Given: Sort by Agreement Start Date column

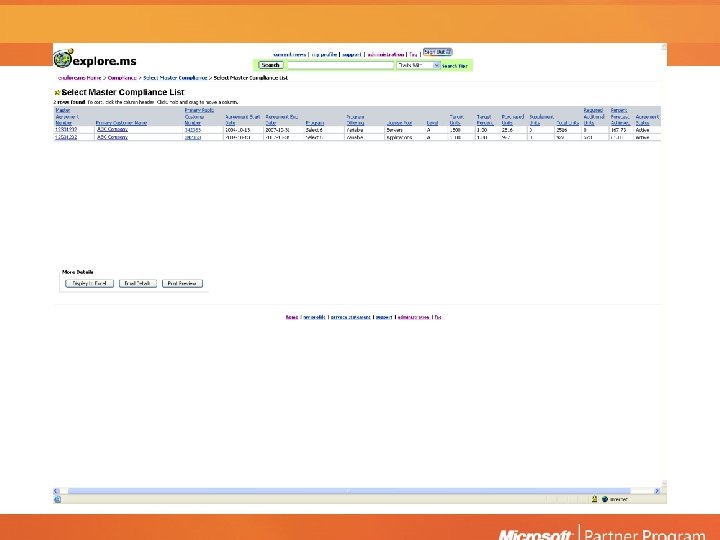Looking at the screenshot, I should pyautogui.click(x=242, y=120).
